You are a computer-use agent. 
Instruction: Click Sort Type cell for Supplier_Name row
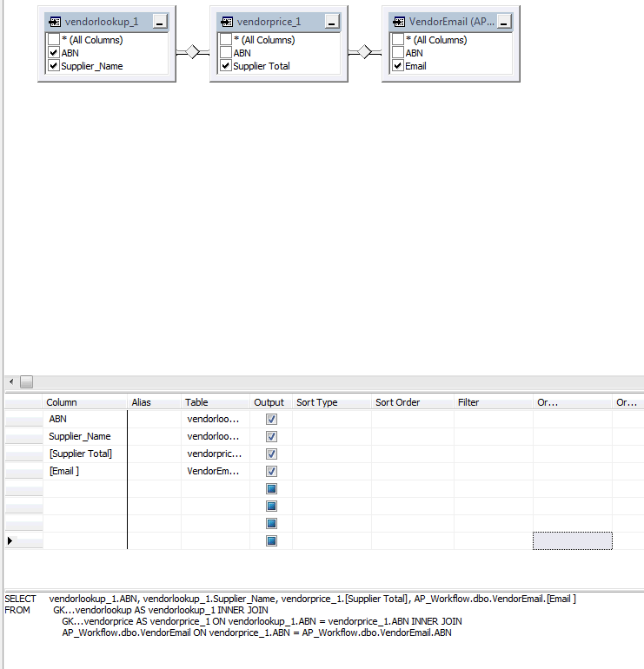[332, 436]
